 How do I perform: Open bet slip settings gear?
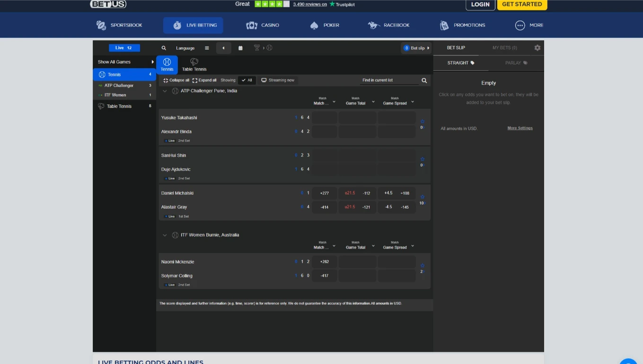pos(537,48)
